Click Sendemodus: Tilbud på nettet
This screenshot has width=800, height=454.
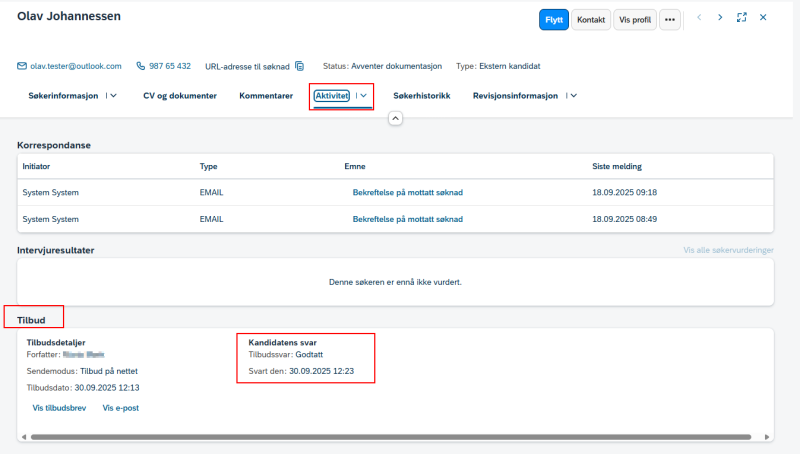(x=82, y=371)
